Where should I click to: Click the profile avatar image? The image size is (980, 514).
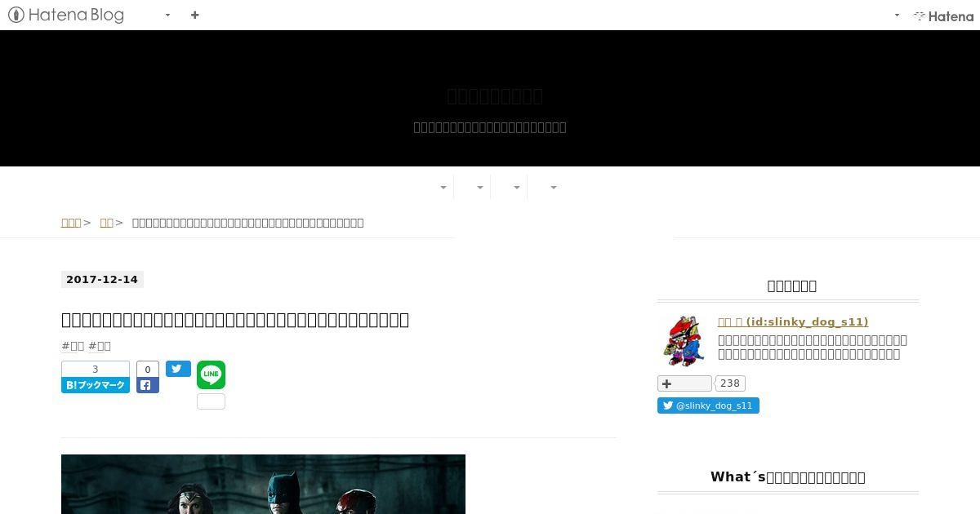[x=684, y=340]
